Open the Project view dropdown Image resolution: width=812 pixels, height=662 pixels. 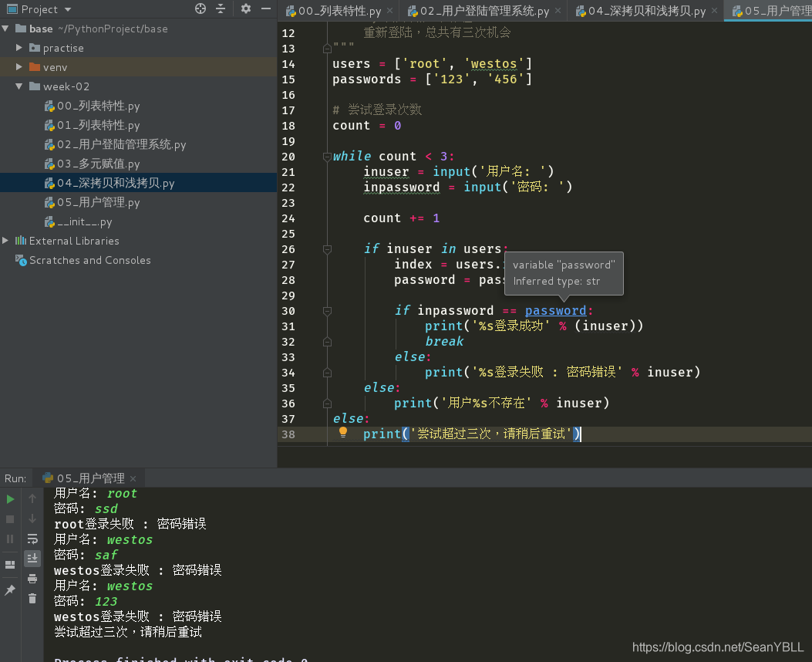coord(68,9)
